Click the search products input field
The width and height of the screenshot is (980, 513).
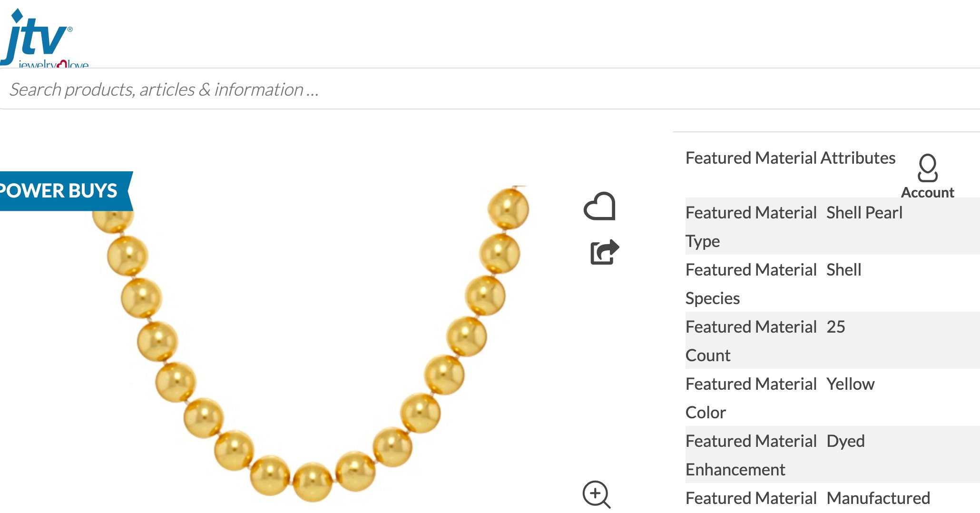point(490,89)
